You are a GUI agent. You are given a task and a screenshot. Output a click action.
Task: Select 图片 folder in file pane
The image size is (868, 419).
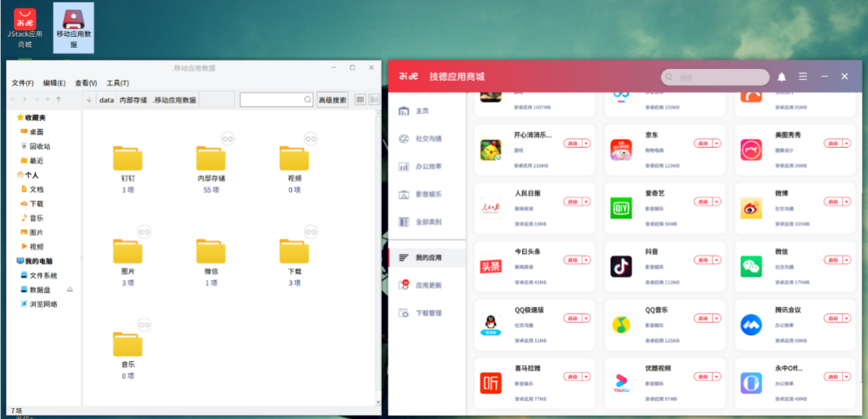click(x=128, y=251)
